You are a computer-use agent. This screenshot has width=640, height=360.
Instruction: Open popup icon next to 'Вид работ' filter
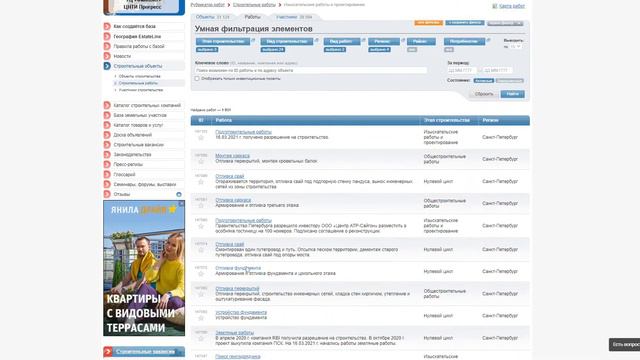coord(363,40)
